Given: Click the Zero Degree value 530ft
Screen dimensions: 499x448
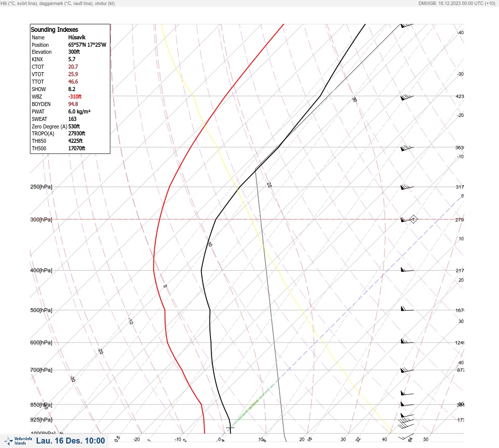Looking at the screenshot, I should click(74, 126).
